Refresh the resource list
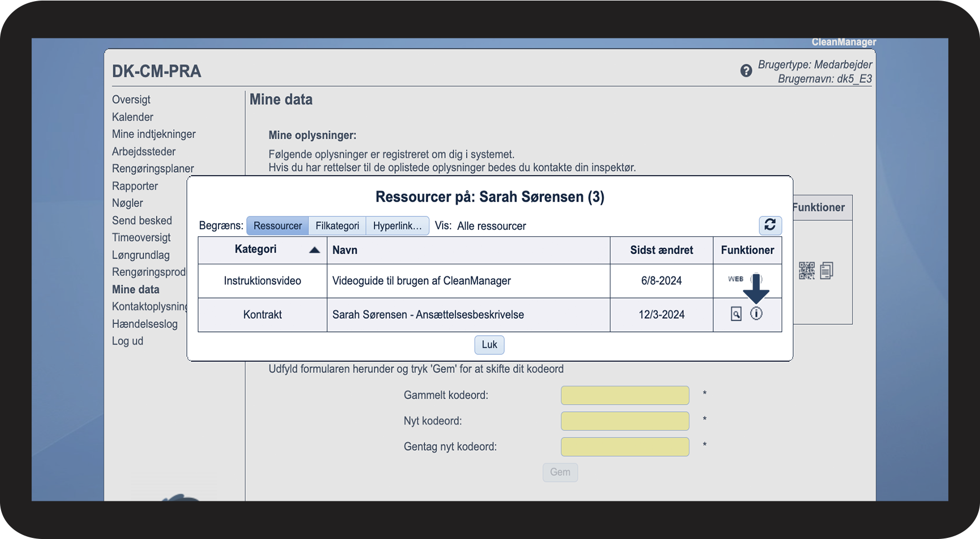980x539 pixels. [770, 225]
